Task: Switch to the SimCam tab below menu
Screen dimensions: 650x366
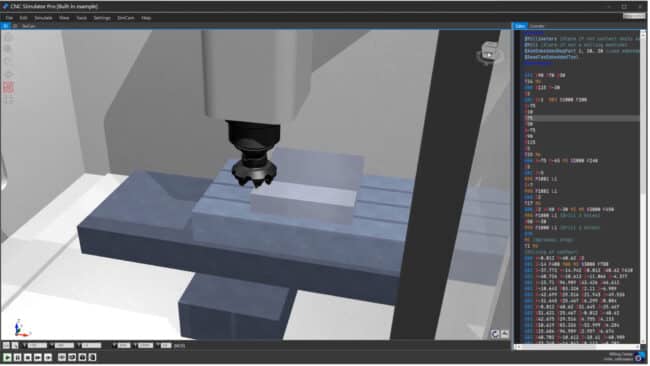Action: click(28, 26)
